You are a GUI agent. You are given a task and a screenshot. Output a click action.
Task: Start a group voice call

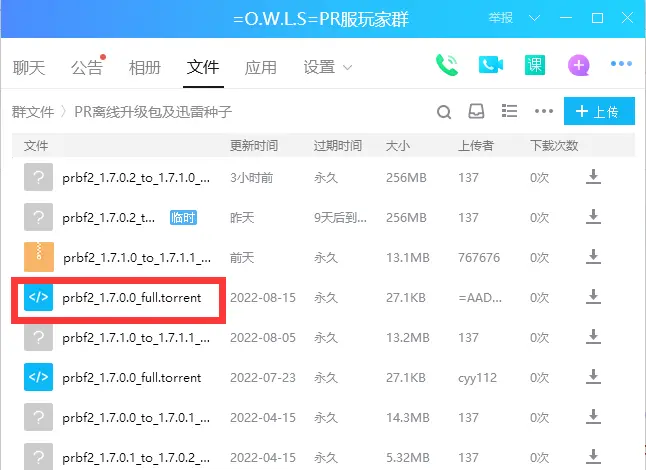[447, 66]
